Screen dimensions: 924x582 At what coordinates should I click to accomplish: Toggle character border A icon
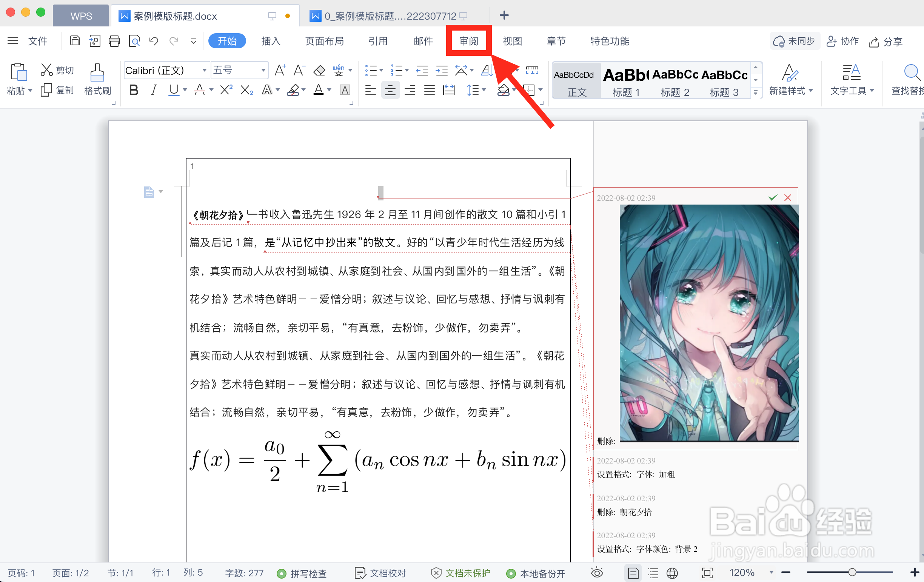(345, 90)
